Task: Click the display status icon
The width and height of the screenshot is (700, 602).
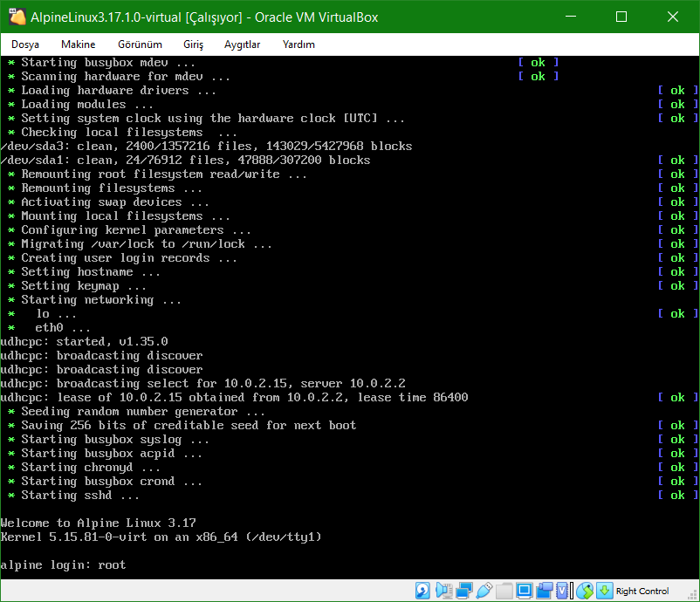Action: [x=524, y=591]
